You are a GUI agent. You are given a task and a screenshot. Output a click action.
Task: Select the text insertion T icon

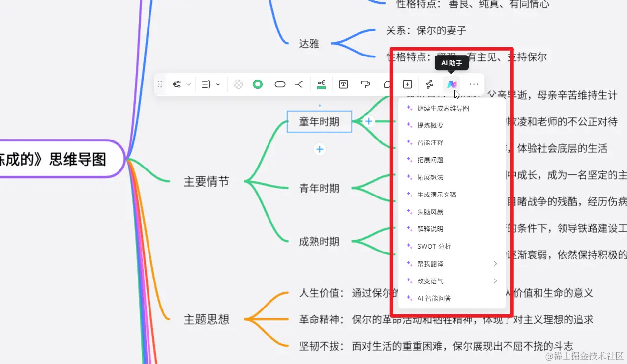343,84
